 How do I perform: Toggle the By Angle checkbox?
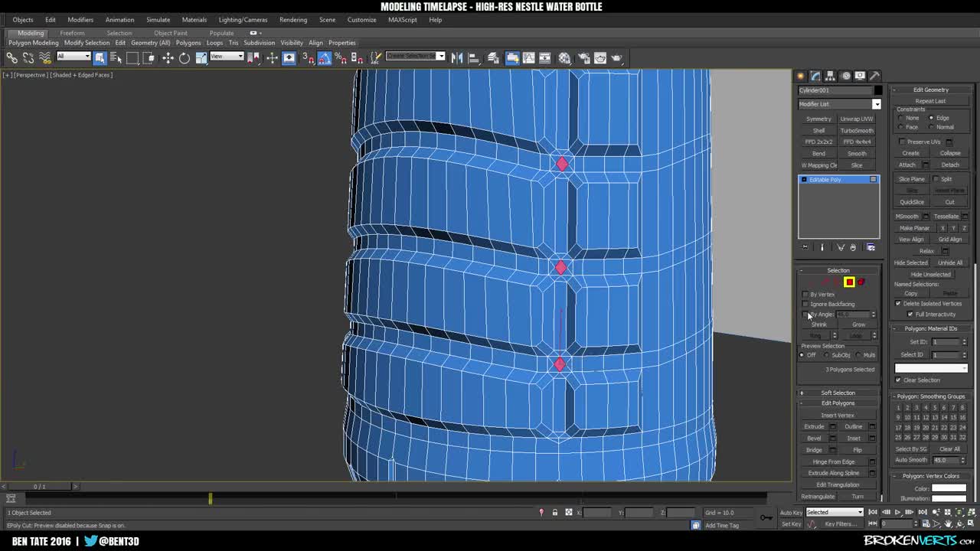click(x=805, y=315)
